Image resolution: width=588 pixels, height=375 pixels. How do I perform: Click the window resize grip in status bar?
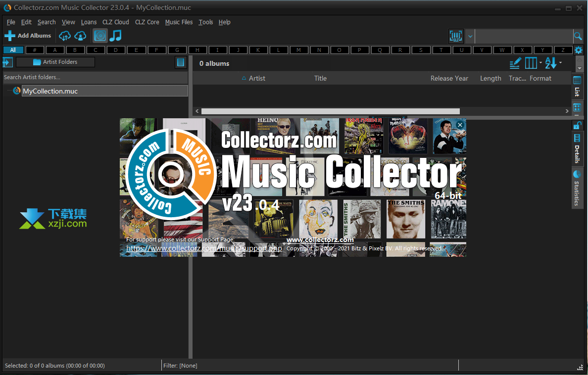tap(580, 368)
